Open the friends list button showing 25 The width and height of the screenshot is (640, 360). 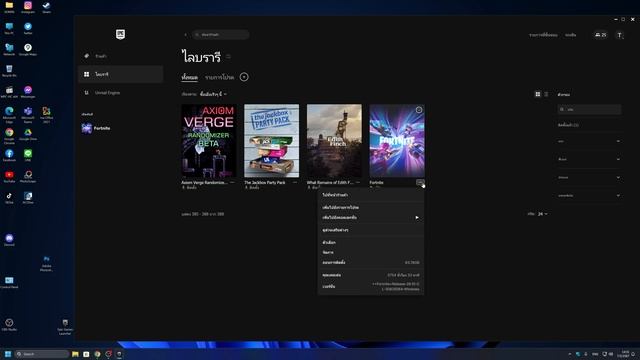(x=600, y=35)
